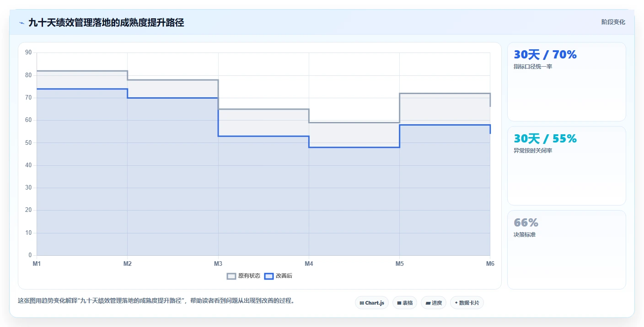
Task: Click the 进度 tag
Action: pos(434,303)
